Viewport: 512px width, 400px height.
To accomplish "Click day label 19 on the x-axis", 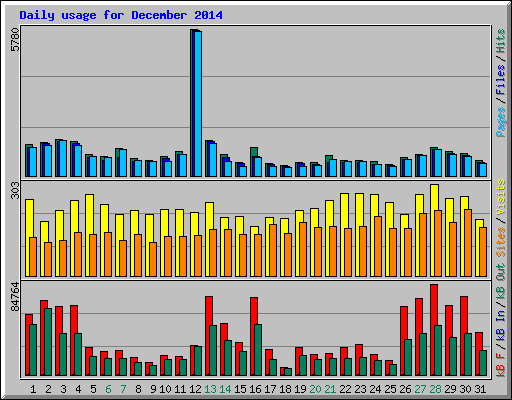I will 300,389.
